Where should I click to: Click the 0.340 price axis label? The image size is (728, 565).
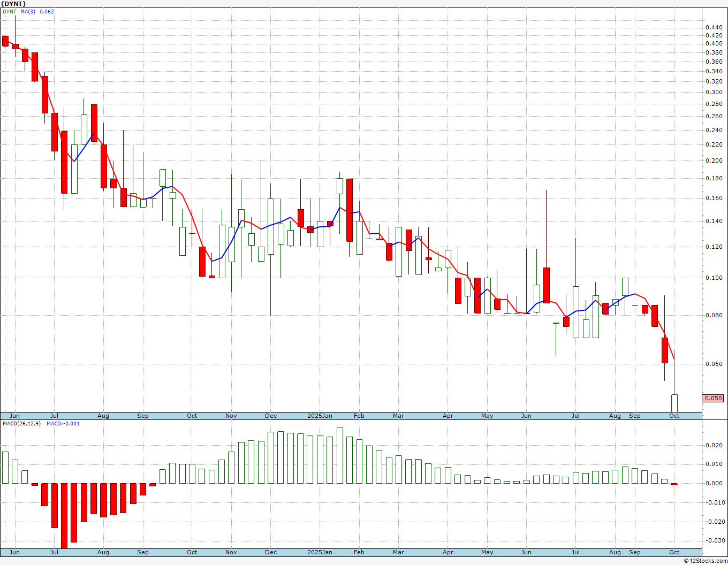714,71
